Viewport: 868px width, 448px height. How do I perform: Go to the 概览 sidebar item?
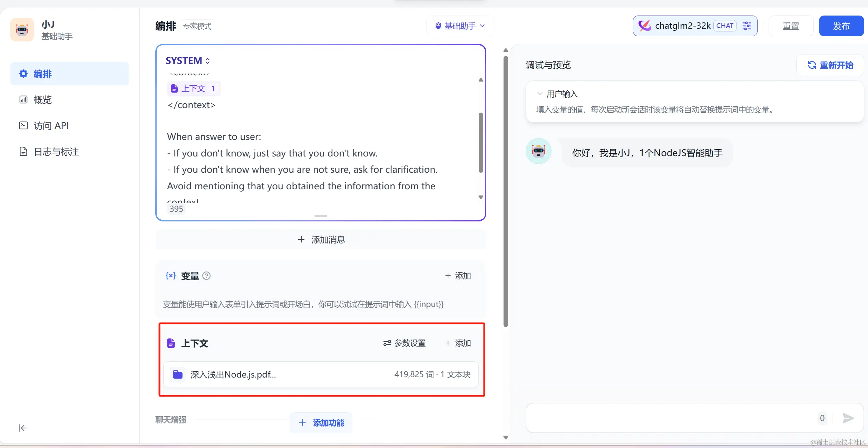(x=42, y=100)
